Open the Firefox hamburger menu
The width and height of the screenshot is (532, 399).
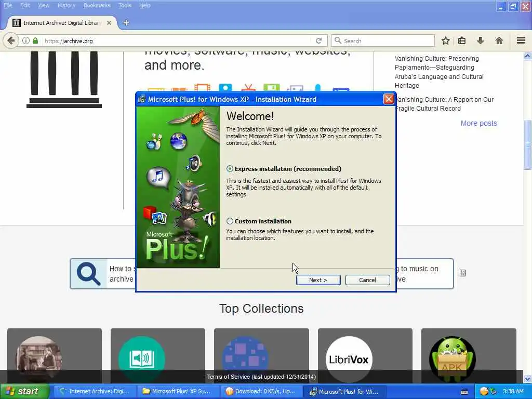click(x=521, y=41)
